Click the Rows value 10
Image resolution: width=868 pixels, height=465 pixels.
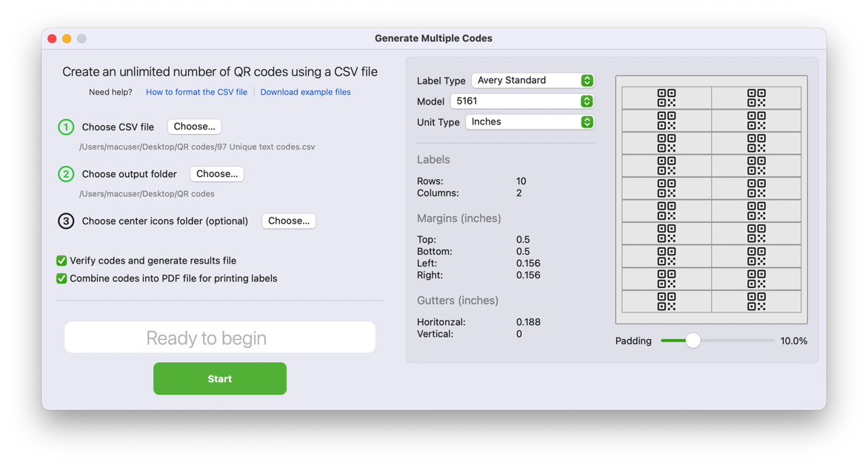click(521, 181)
